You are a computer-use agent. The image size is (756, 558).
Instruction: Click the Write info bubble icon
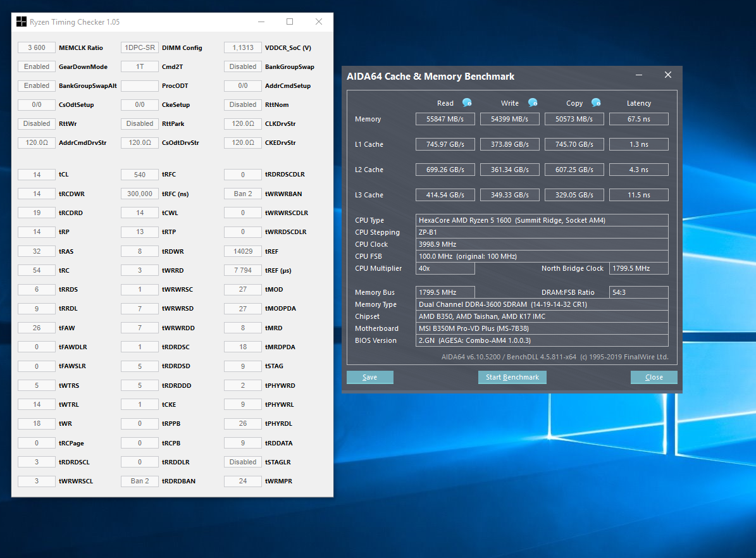tap(533, 102)
